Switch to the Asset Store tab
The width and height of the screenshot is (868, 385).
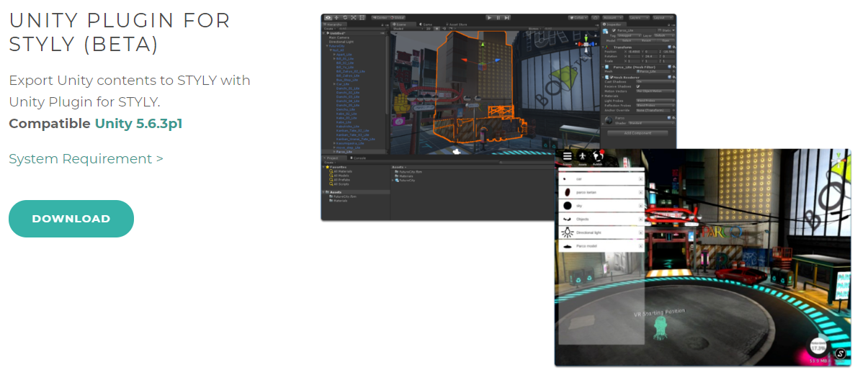[x=455, y=24]
